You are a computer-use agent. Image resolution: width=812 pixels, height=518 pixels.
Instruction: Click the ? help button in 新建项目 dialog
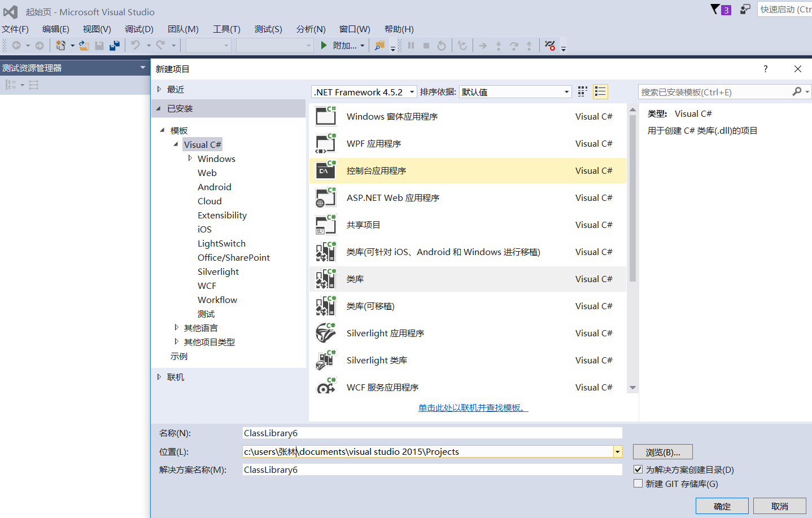click(x=766, y=69)
